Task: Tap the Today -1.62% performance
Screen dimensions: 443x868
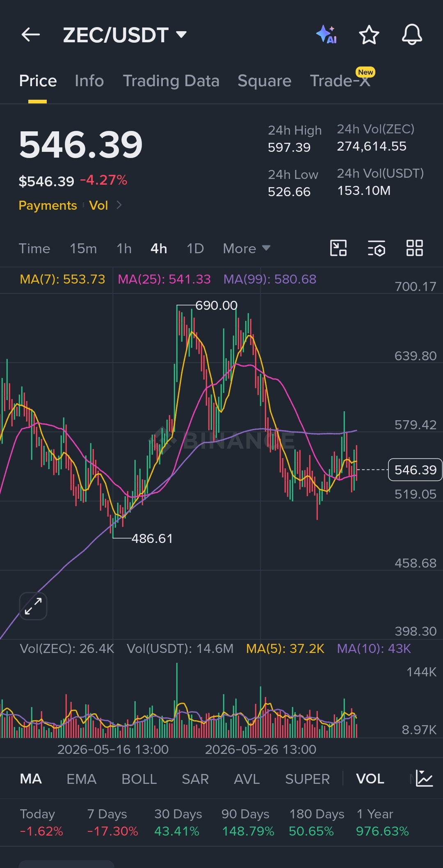Action: tap(41, 823)
